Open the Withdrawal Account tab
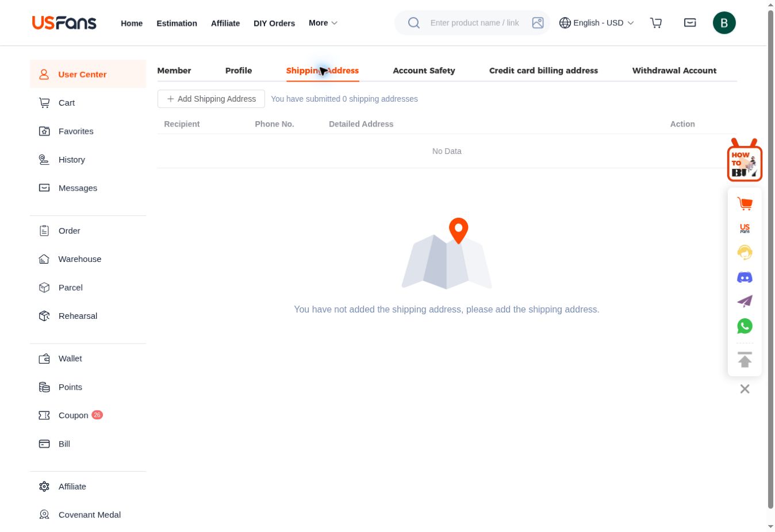Viewport: 775px width, 532px height. pos(674,71)
